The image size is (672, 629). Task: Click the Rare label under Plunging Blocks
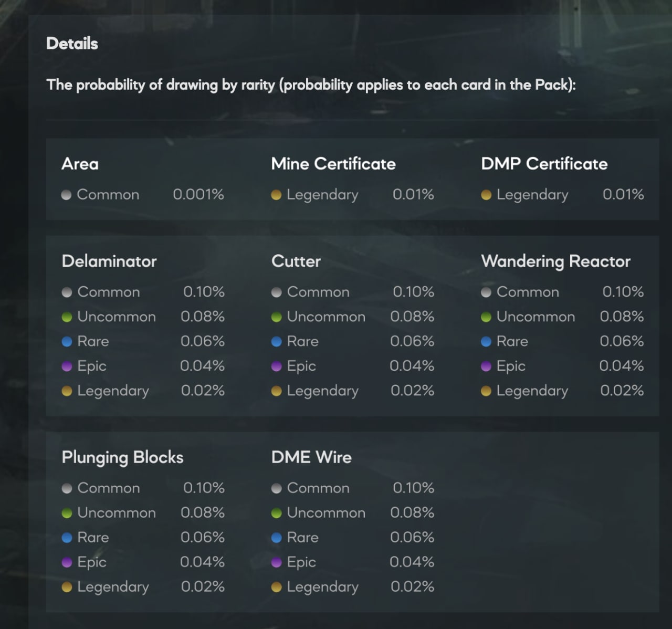pos(93,538)
